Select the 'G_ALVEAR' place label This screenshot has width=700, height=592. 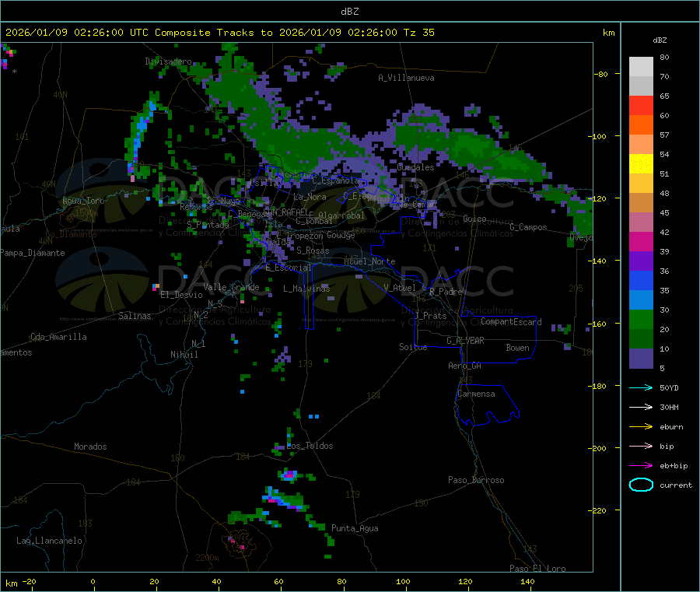pyautogui.click(x=465, y=341)
